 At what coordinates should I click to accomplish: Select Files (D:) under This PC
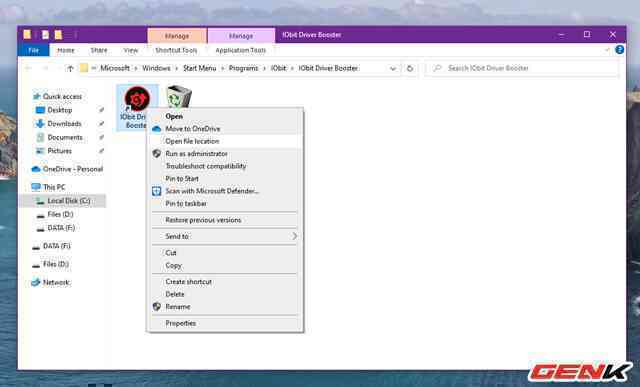[x=60, y=214]
